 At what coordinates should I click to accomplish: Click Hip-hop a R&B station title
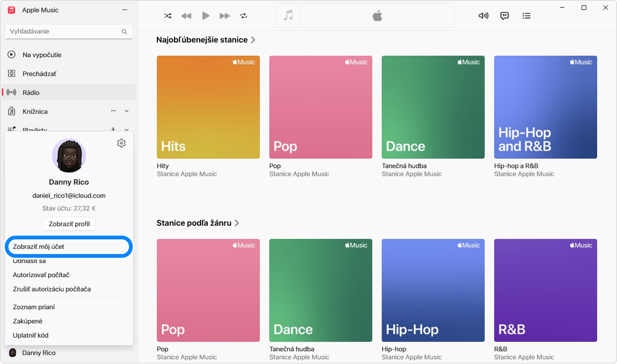pyautogui.click(x=516, y=166)
